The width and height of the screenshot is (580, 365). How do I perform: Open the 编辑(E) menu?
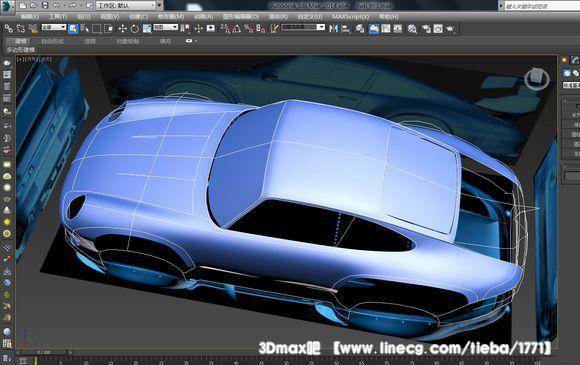(30, 17)
